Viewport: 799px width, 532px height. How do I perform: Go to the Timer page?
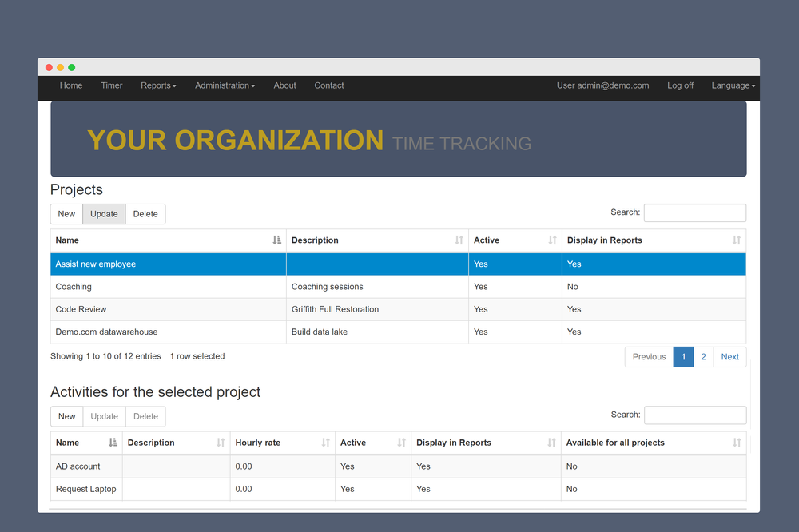111,85
